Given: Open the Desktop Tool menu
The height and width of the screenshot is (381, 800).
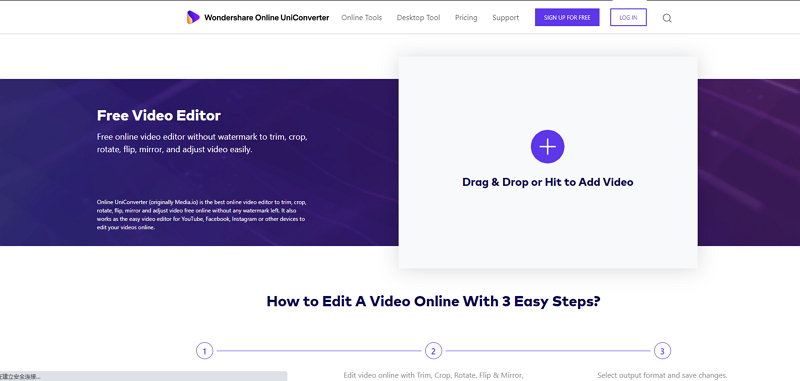Looking at the screenshot, I should tap(418, 18).
